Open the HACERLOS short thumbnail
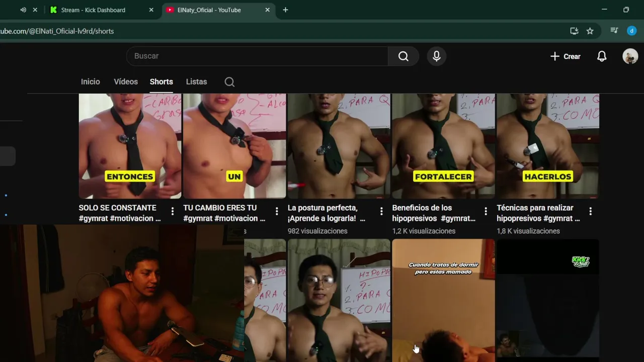Viewport: 644px width, 362px height. [x=548, y=146]
